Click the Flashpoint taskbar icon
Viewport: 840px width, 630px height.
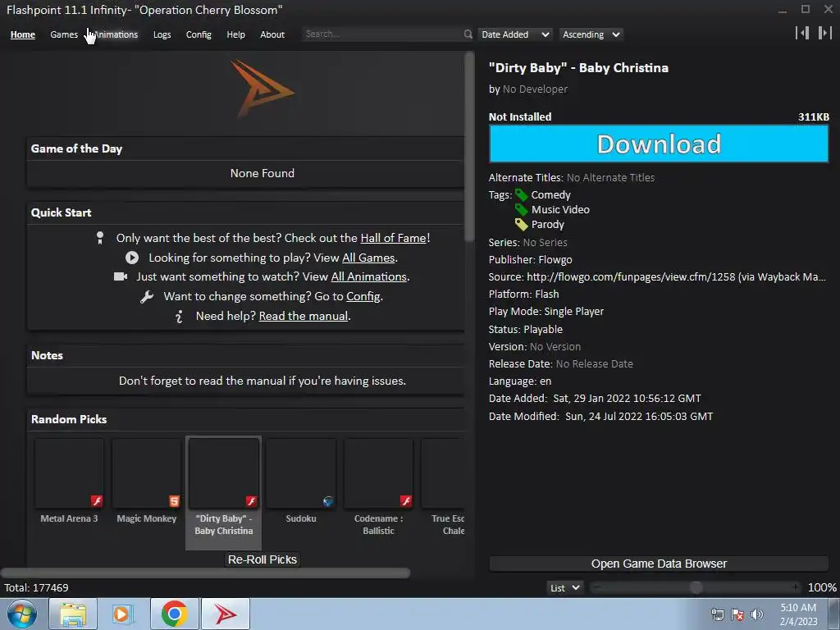click(x=226, y=614)
